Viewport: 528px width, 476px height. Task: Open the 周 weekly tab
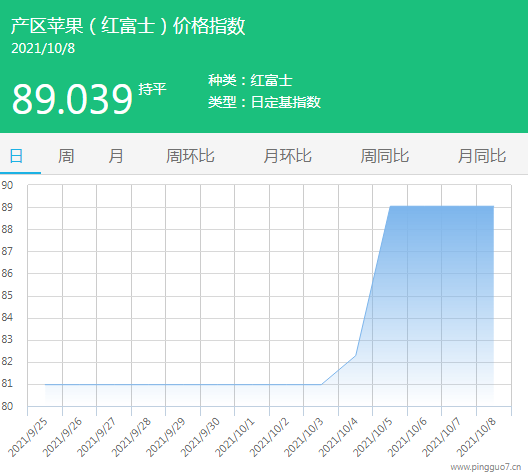click(66, 156)
